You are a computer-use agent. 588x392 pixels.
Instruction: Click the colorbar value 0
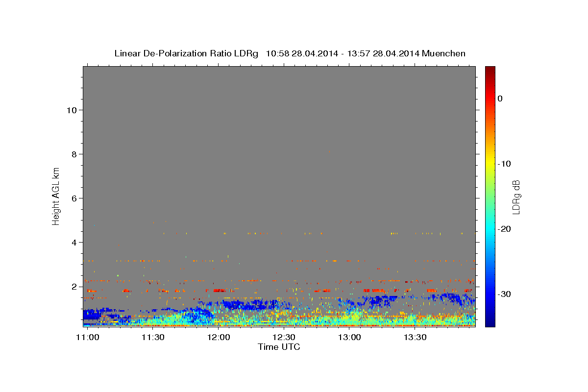pyautogui.click(x=500, y=98)
